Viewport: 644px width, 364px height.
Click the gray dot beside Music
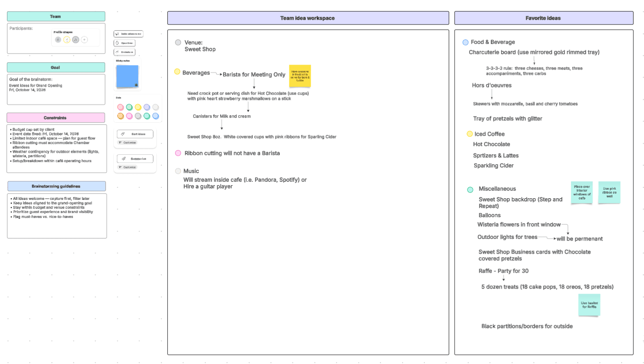pos(178,171)
